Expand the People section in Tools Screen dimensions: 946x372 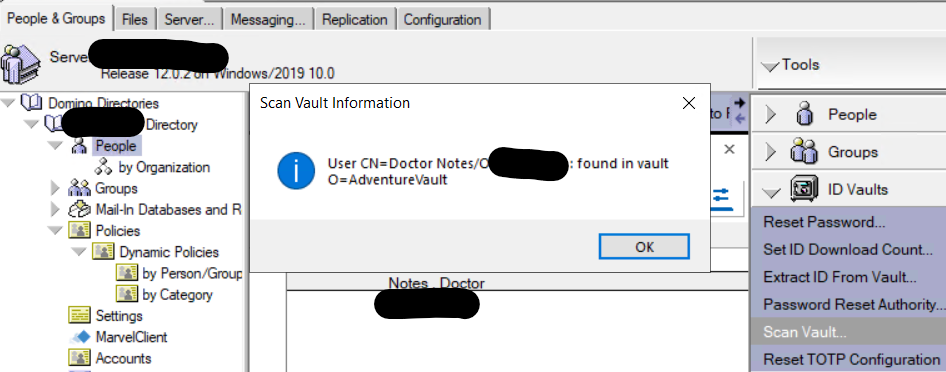click(x=770, y=115)
